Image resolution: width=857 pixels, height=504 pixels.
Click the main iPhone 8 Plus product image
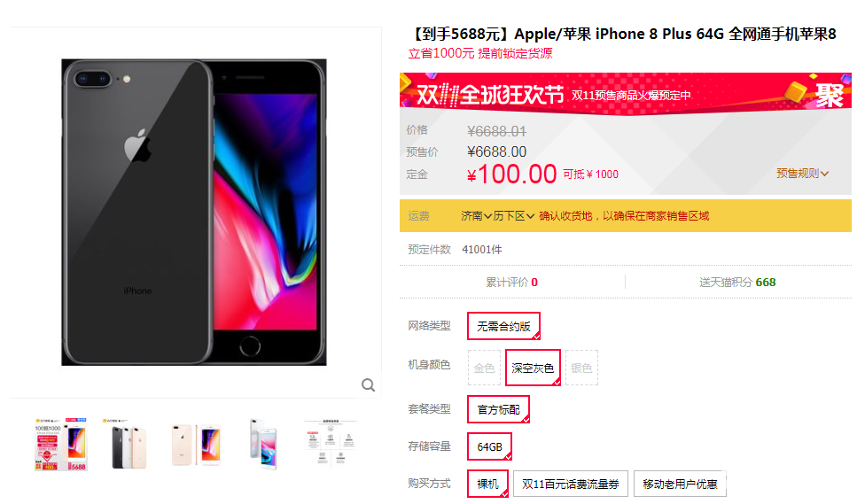coord(194,212)
